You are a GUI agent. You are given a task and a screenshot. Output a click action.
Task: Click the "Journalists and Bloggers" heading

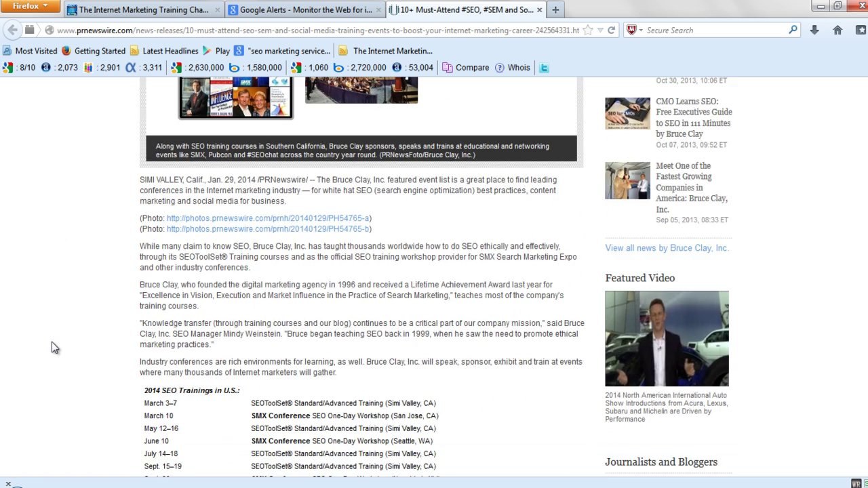(661, 462)
